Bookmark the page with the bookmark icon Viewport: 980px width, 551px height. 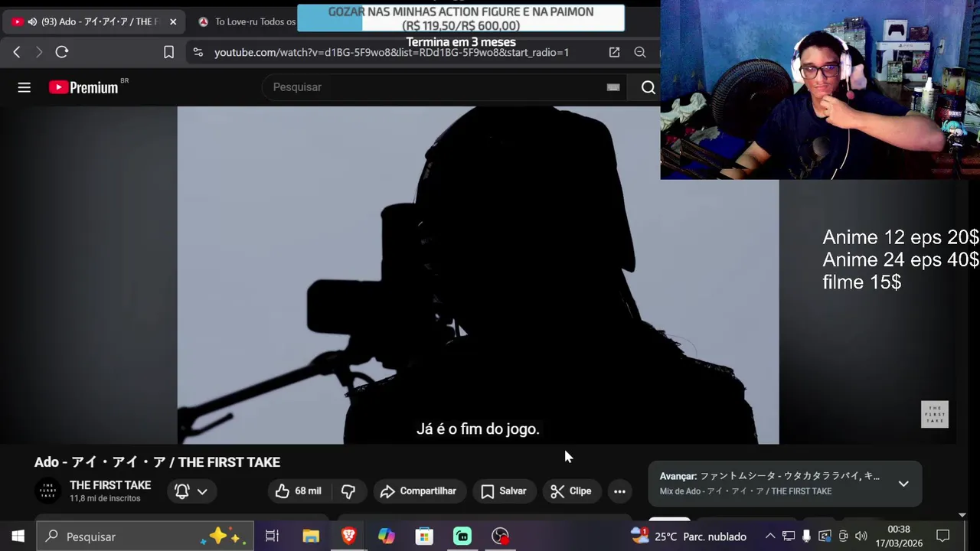tap(168, 52)
